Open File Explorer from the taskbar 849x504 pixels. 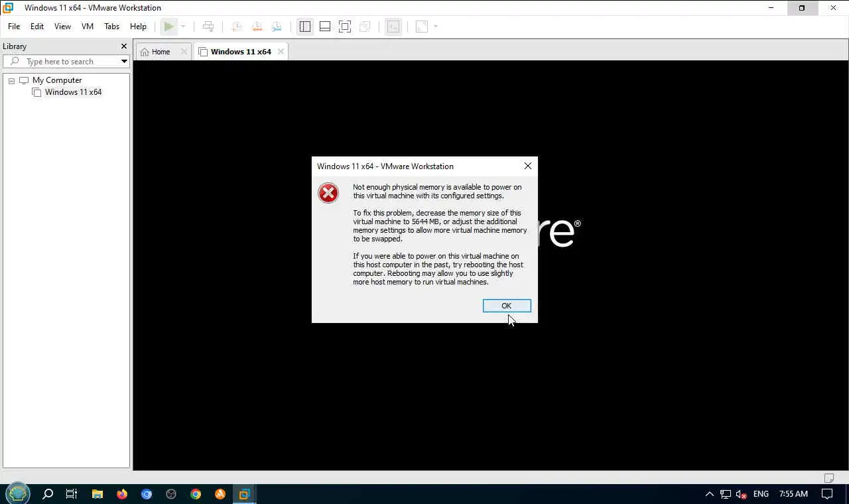click(98, 494)
